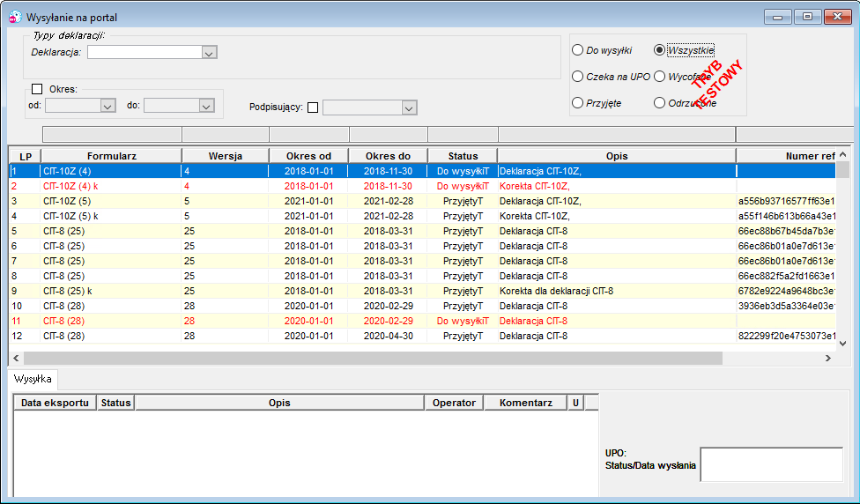
Task: Sort by the Formularz column header
Action: (x=111, y=156)
